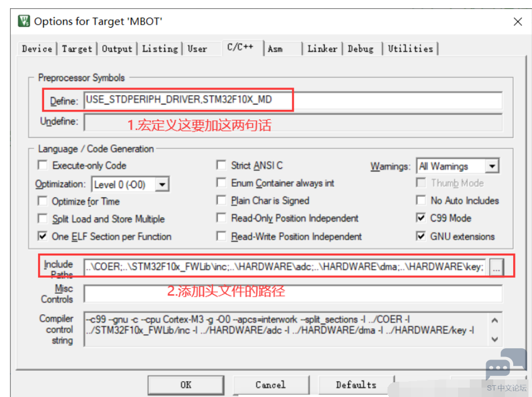Image resolution: width=532 pixels, height=397 pixels.
Task: Toggle the Thumb Mode checkbox
Action: [421, 183]
